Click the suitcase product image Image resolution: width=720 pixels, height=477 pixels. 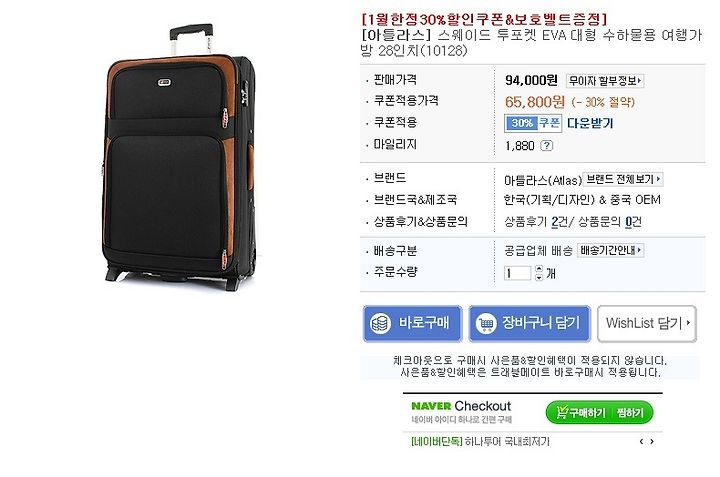(x=178, y=157)
